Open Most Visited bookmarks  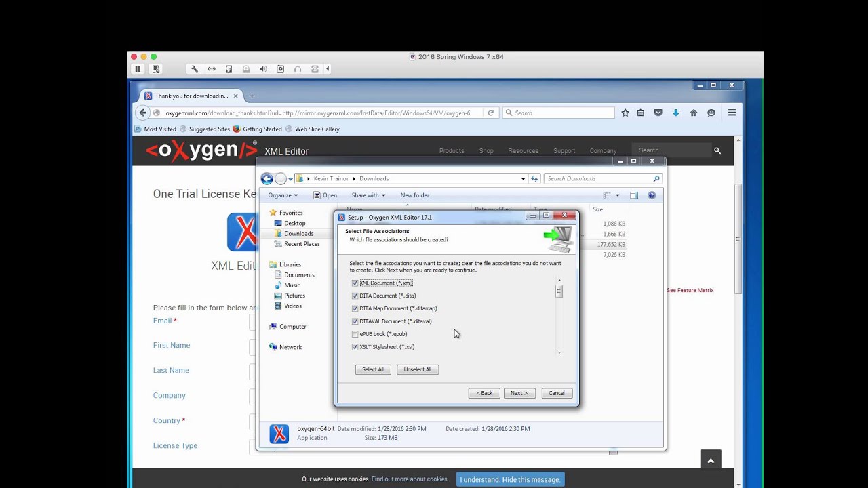pyautogui.click(x=155, y=129)
